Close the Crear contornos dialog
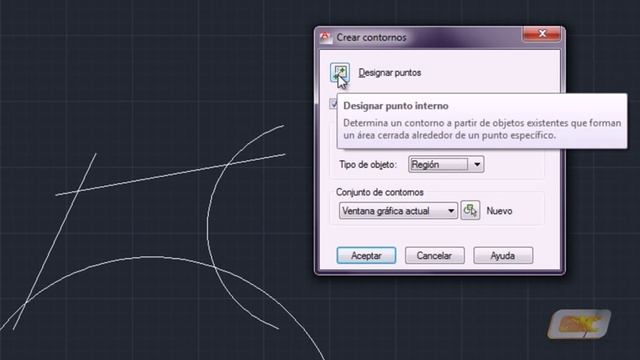Screen dimensions: 640x360 click(x=542, y=34)
